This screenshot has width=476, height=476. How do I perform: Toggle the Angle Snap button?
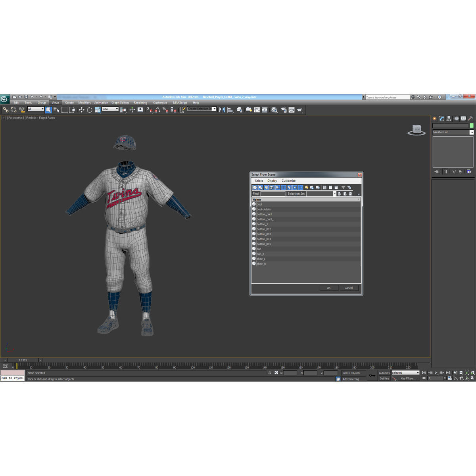[157, 110]
